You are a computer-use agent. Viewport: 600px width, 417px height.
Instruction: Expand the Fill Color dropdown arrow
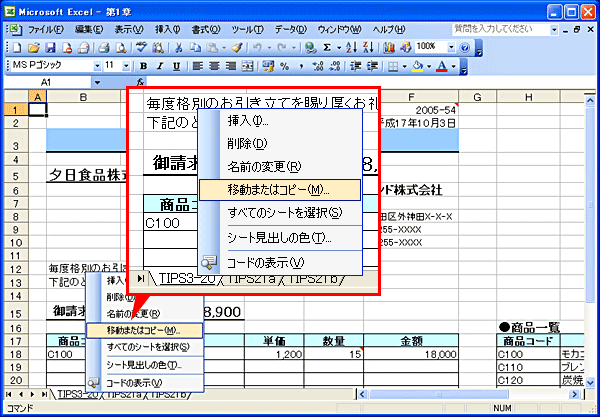pos(429,67)
